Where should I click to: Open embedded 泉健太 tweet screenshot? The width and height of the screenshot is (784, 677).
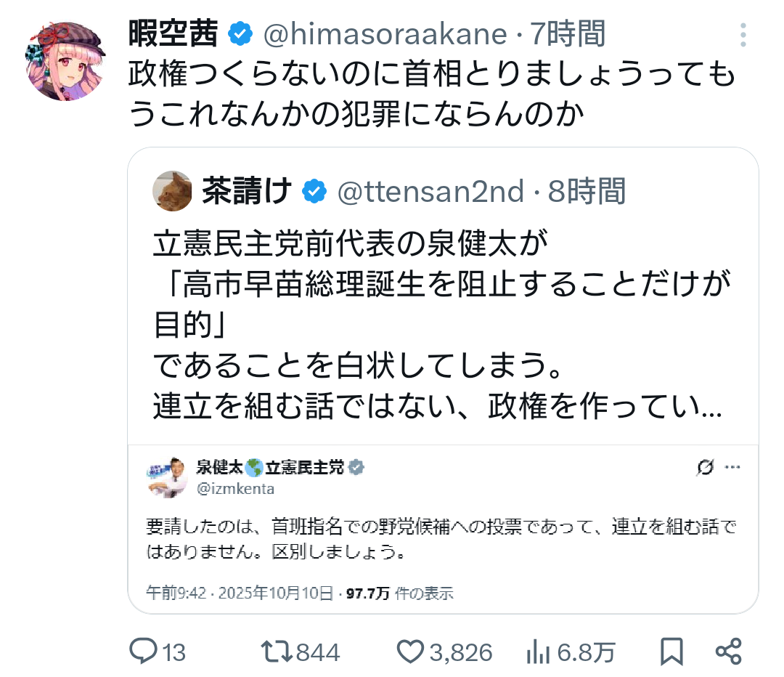443,528
